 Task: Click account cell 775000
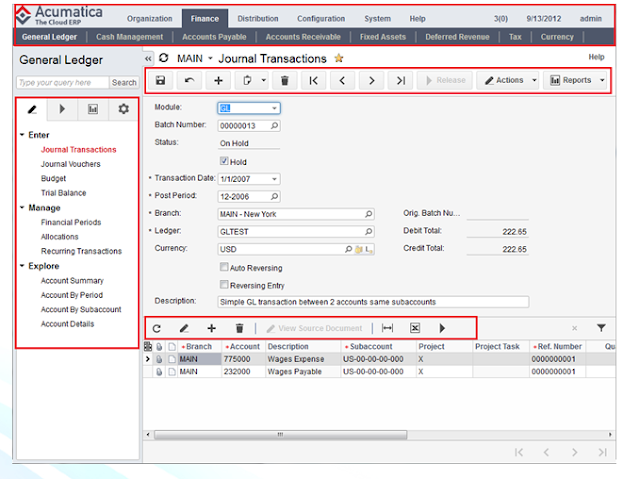243,359
